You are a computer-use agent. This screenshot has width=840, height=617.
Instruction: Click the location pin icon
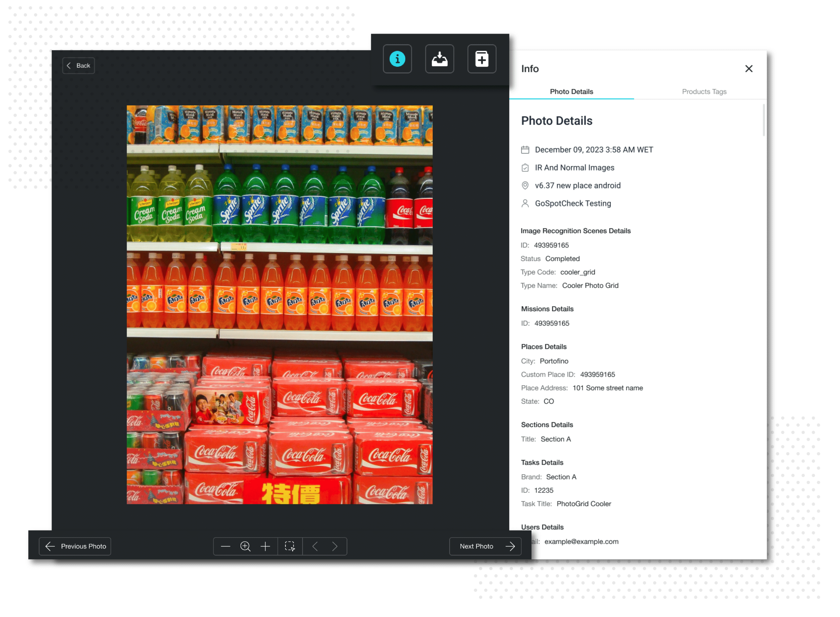tap(525, 186)
